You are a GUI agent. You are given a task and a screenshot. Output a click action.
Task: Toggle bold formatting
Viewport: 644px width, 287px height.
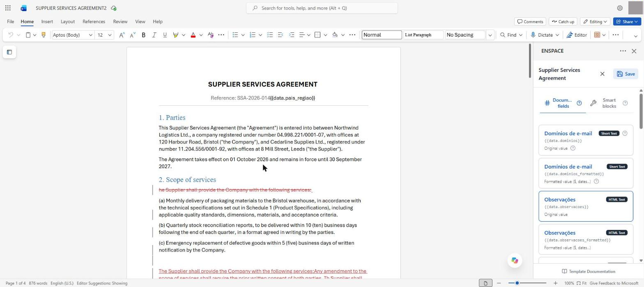tap(143, 35)
